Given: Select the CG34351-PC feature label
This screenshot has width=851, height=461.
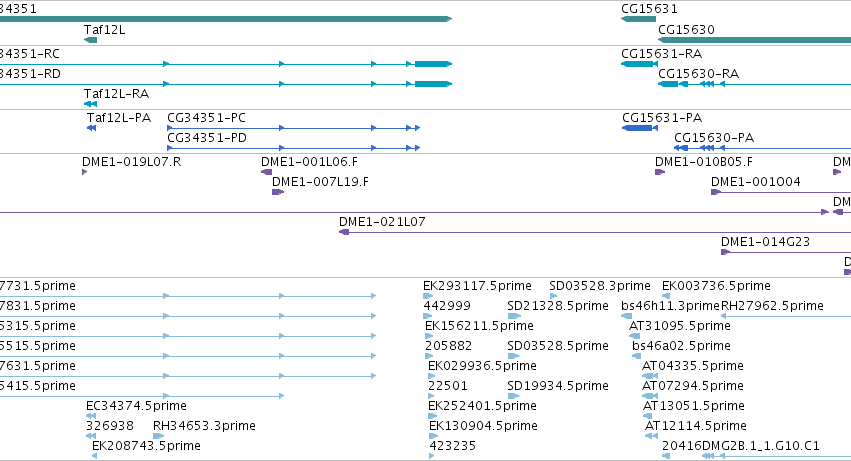Looking at the screenshot, I should click(x=206, y=118).
